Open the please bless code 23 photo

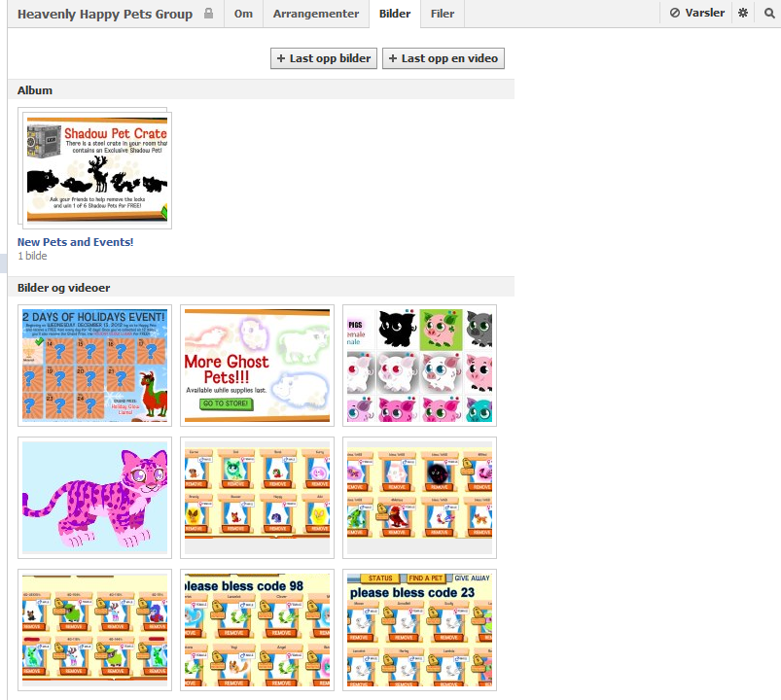click(x=419, y=630)
